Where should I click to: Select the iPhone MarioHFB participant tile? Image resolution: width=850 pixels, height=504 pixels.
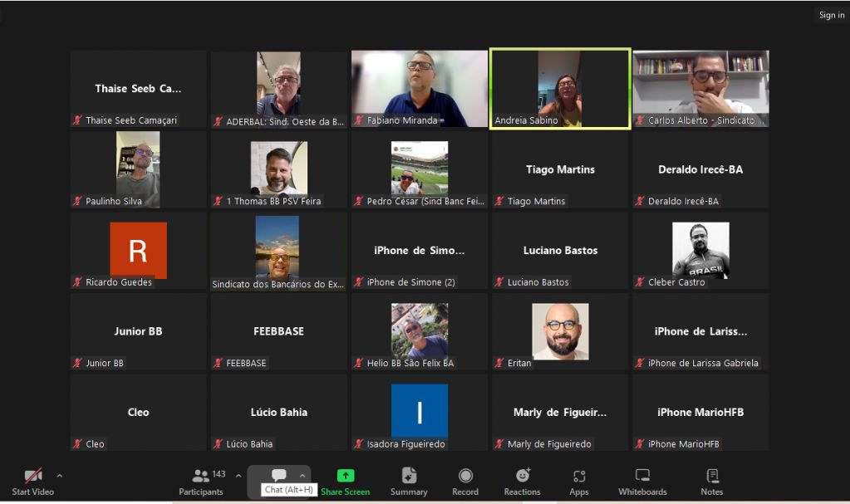point(700,413)
